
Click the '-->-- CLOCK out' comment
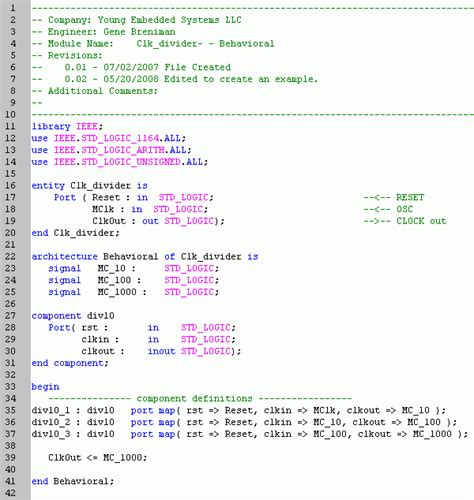[x=405, y=221]
